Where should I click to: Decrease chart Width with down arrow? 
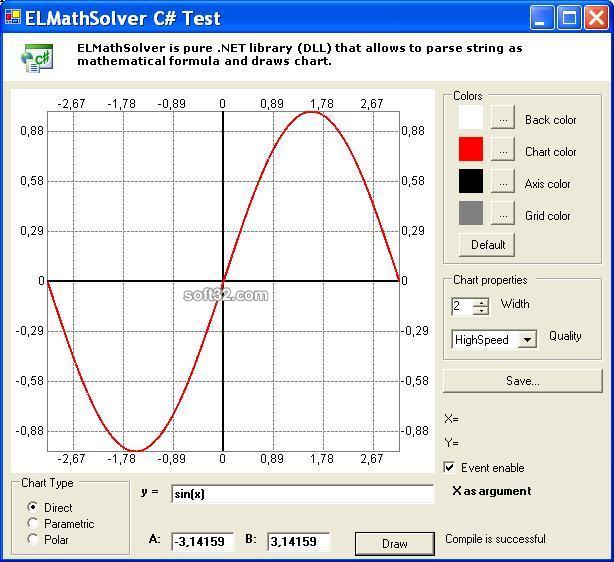coord(480,311)
